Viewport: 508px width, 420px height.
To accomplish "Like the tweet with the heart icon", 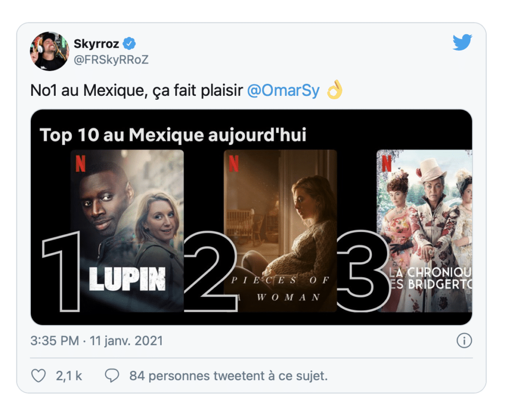I will click(38, 376).
